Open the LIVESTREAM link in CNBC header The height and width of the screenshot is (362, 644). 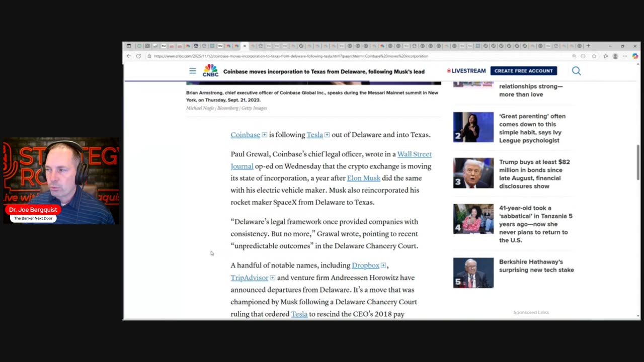(466, 71)
